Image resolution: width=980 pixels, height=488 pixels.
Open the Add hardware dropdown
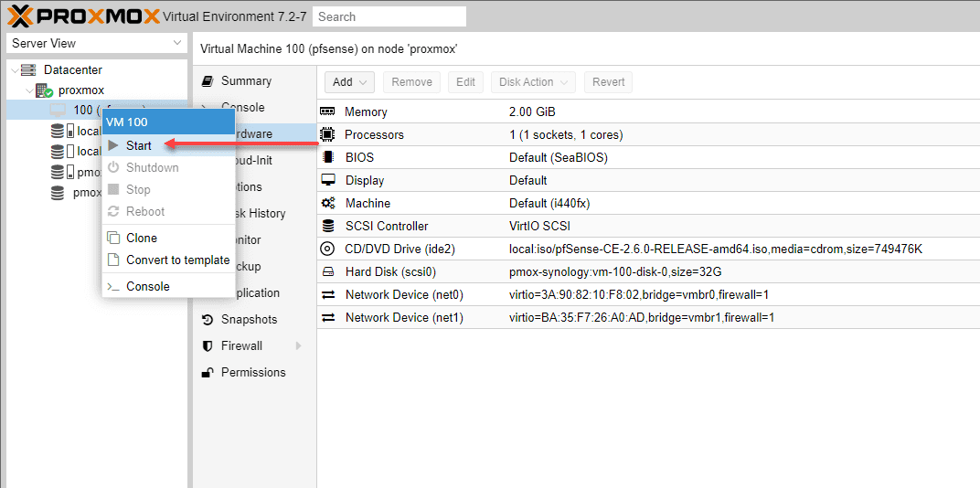pos(350,82)
